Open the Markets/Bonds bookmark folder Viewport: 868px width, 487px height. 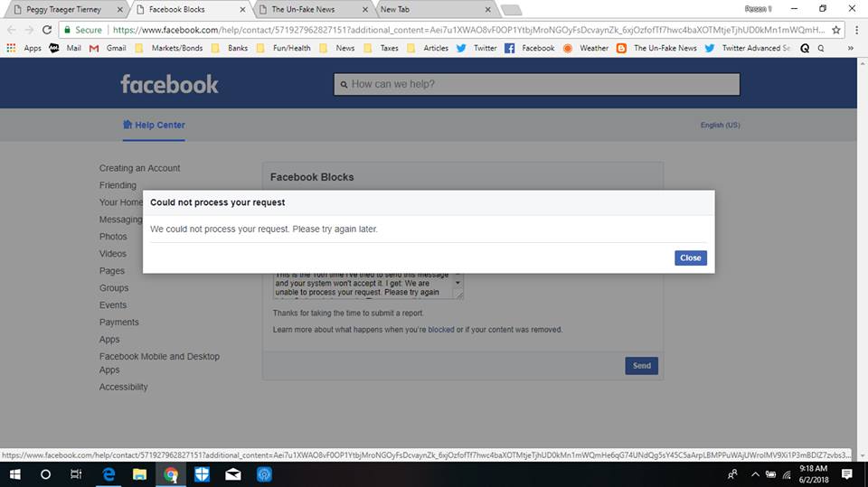click(169, 48)
